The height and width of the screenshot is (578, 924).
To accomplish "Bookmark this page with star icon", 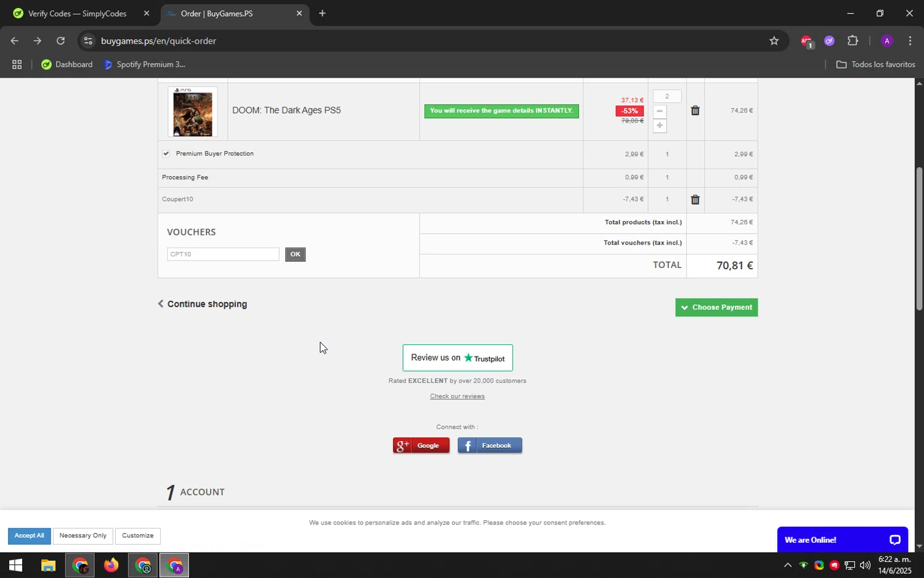I will [x=774, y=41].
